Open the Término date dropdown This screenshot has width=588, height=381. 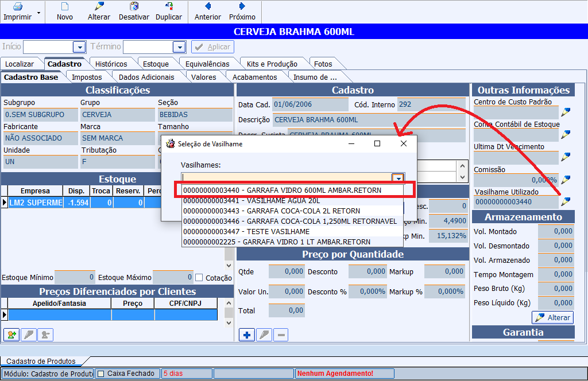(x=179, y=47)
